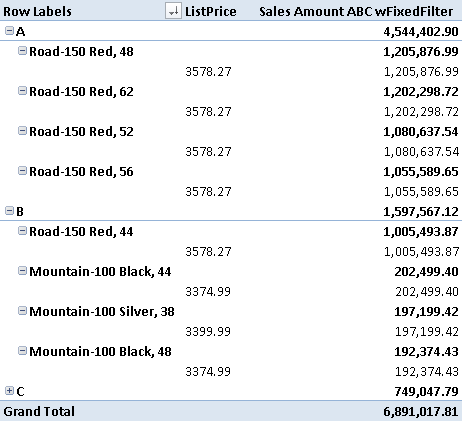
Task: Collapse Road-150 Red, 62 row
Action: (x=22, y=91)
